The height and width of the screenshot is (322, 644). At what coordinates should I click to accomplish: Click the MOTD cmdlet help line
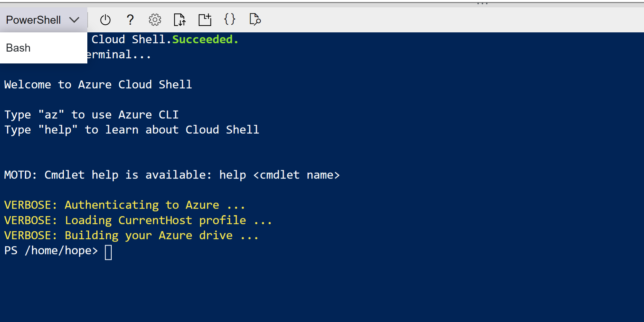172,175
